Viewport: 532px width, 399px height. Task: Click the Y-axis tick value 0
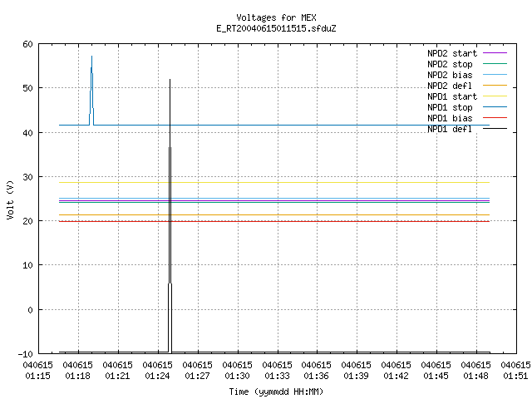(x=31, y=310)
